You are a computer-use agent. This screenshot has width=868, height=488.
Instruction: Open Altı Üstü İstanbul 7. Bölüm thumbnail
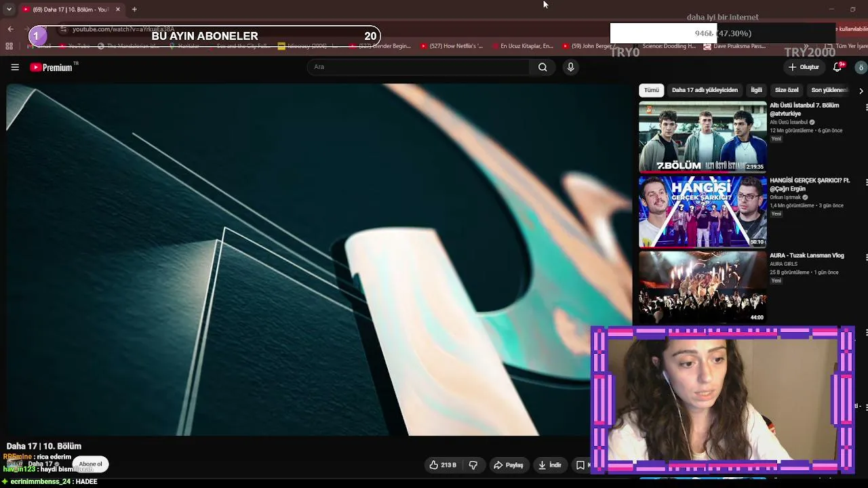(x=703, y=137)
